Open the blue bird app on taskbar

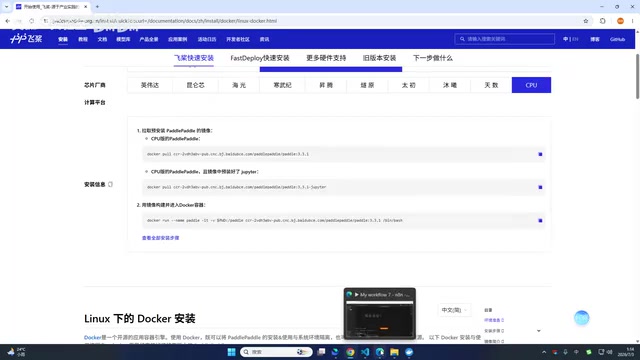[x=409, y=352]
